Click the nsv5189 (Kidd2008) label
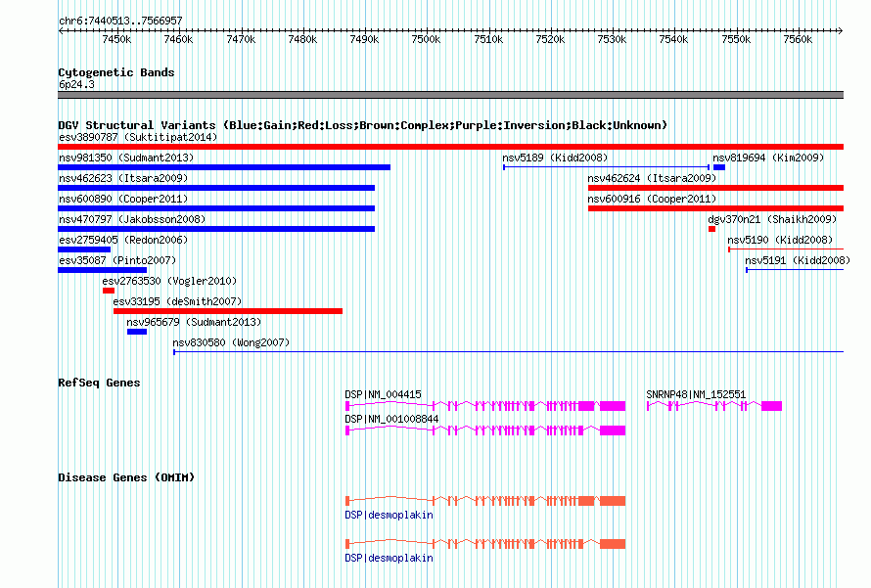Image resolution: width=871 pixels, height=588 pixels. [x=555, y=158]
